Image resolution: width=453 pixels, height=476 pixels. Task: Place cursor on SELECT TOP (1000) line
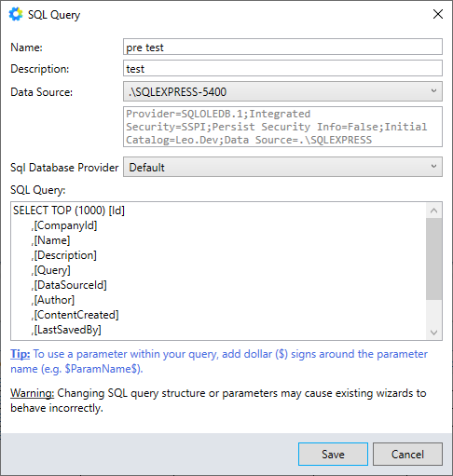coord(69,211)
